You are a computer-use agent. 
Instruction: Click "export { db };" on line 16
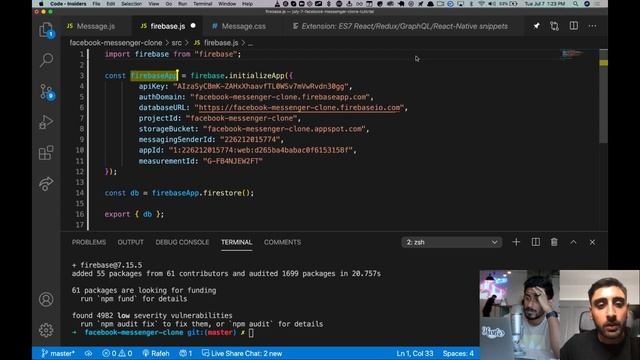click(134, 214)
